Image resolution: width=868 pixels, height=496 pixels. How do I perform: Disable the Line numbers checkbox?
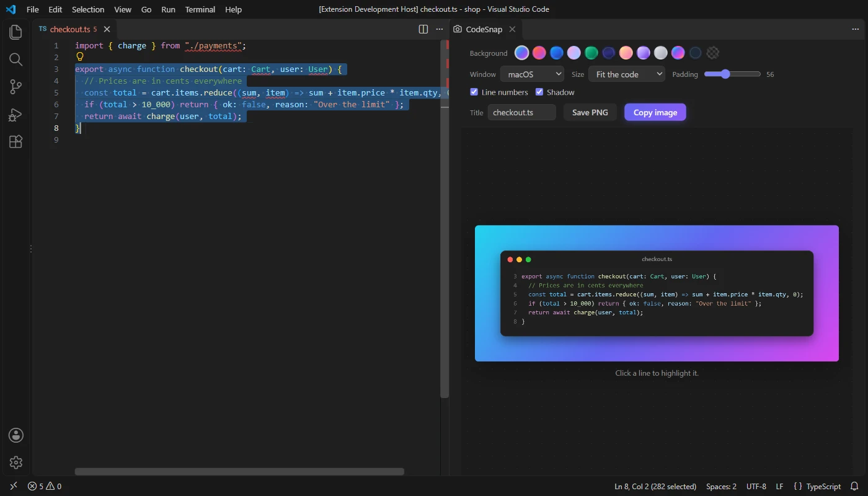[474, 92]
